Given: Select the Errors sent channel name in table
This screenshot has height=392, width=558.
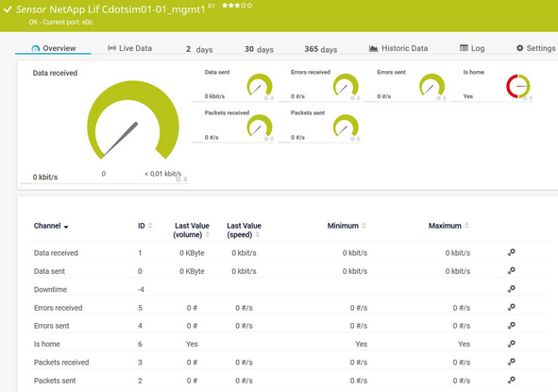Looking at the screenshot, I should pyautogui.click(x=52, y=326).
